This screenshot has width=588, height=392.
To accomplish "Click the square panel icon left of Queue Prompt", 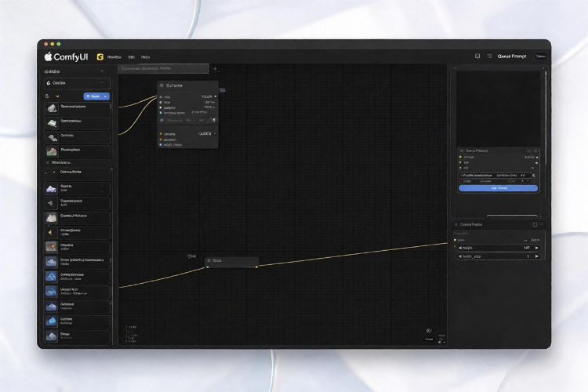I will 477,56.
